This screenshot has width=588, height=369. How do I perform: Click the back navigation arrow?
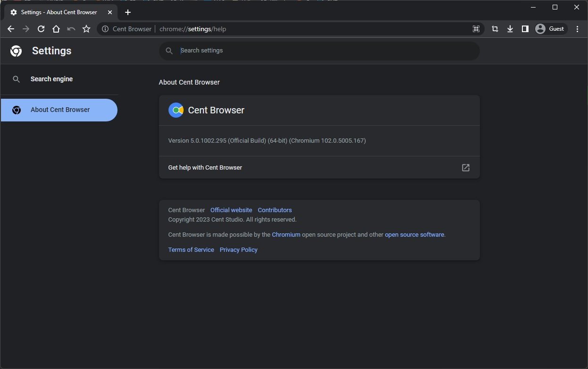(x=11, y=29)
